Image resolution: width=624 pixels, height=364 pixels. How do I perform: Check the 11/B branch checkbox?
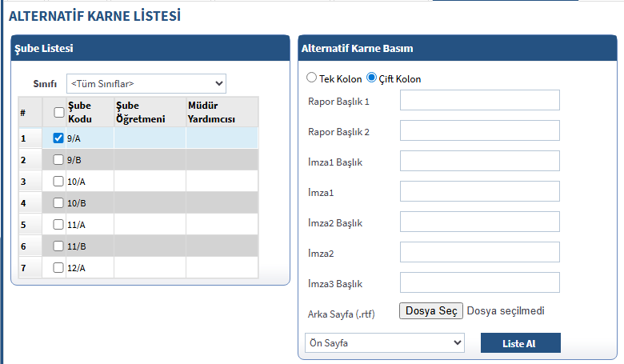tap(58, 246)
